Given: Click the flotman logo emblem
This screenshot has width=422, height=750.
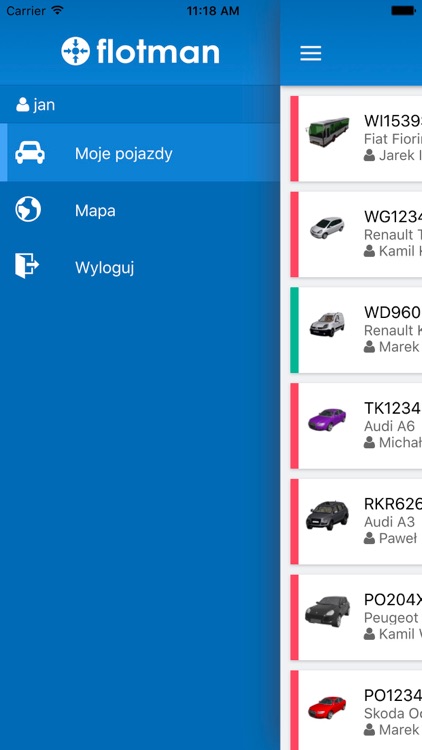Looking at the screenshot, I should click(76, 51).
